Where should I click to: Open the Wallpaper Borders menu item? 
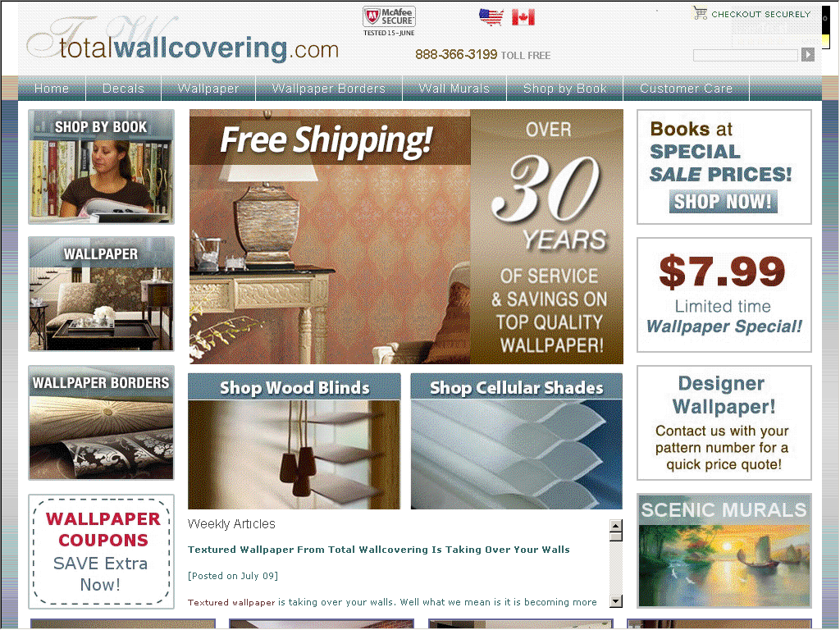click(328, 89)
